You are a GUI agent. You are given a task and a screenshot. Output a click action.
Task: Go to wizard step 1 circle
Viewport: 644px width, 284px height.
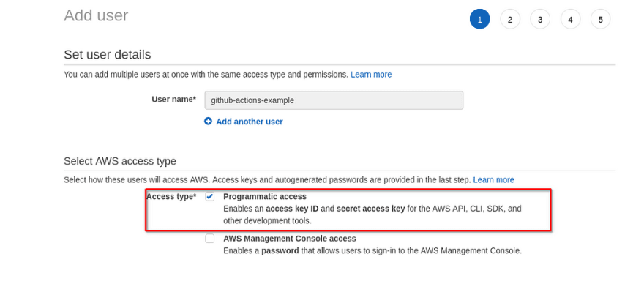(x=480, y=19)
